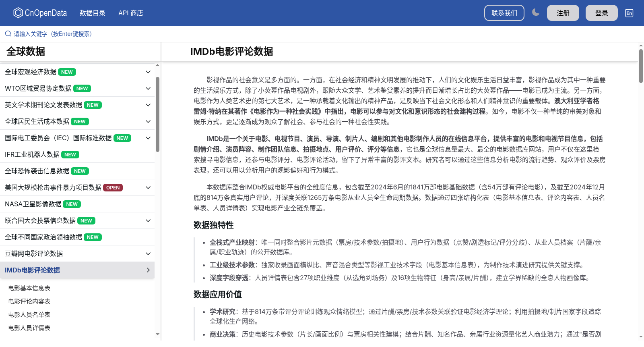Click 工业级技术参数 bullet text
Viewport: 644px width, 347px height.
click(x=232, y=265)
